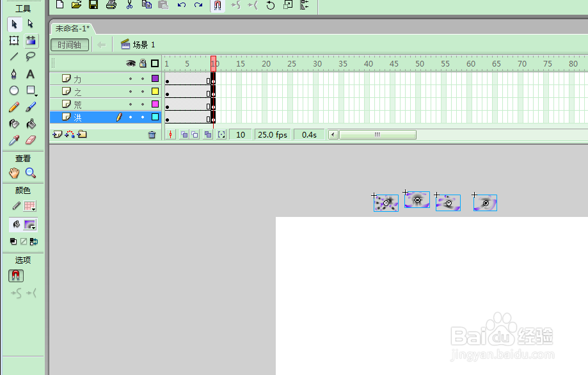Select the Free Transform tool
The width and height of the screenshot is (588, 375).
(14, 40)
